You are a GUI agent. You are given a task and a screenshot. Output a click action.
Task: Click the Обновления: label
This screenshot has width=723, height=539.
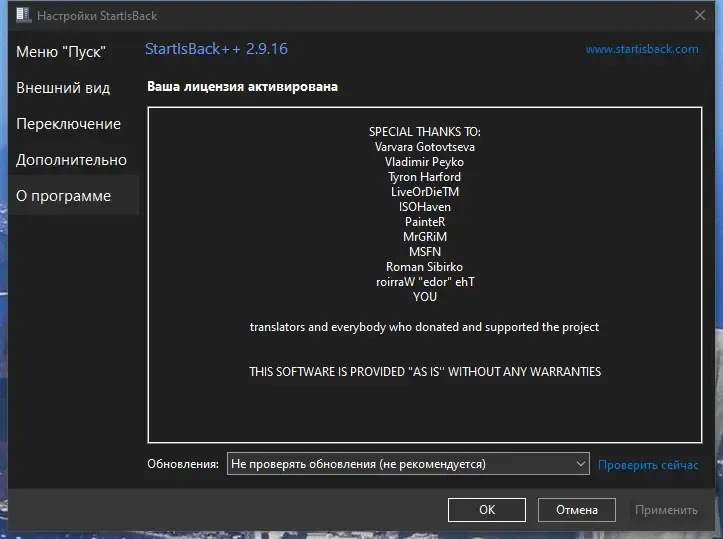point(183,464)
